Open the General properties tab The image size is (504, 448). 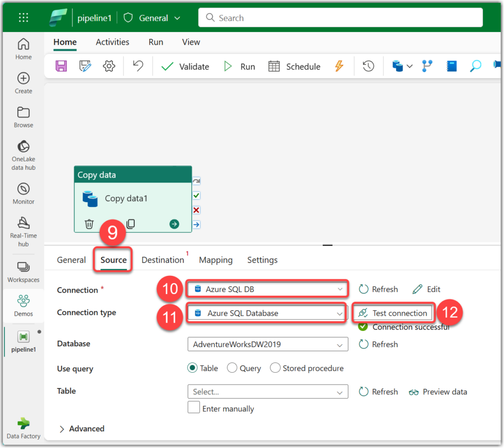coord(71,260)
